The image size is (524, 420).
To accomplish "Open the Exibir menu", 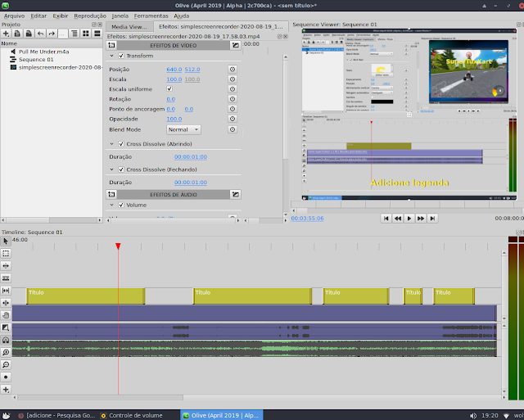I will [61, 16].
